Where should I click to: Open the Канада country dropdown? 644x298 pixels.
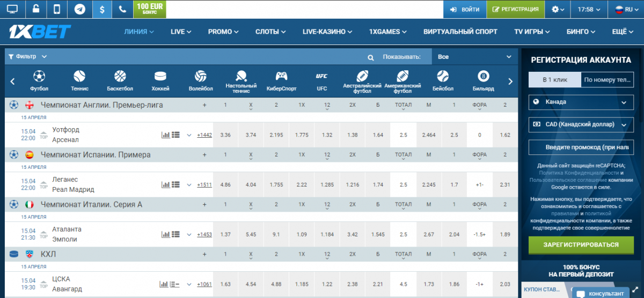coord(580,102)
